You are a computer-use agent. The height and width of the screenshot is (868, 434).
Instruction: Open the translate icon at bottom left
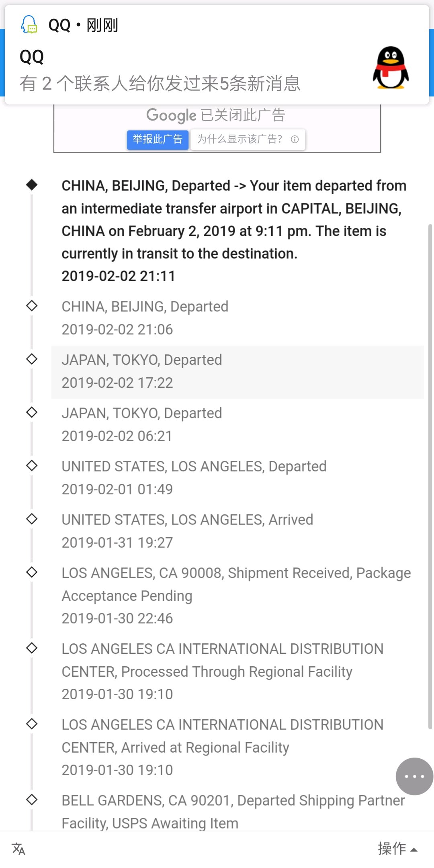click(x=18, y=849)
